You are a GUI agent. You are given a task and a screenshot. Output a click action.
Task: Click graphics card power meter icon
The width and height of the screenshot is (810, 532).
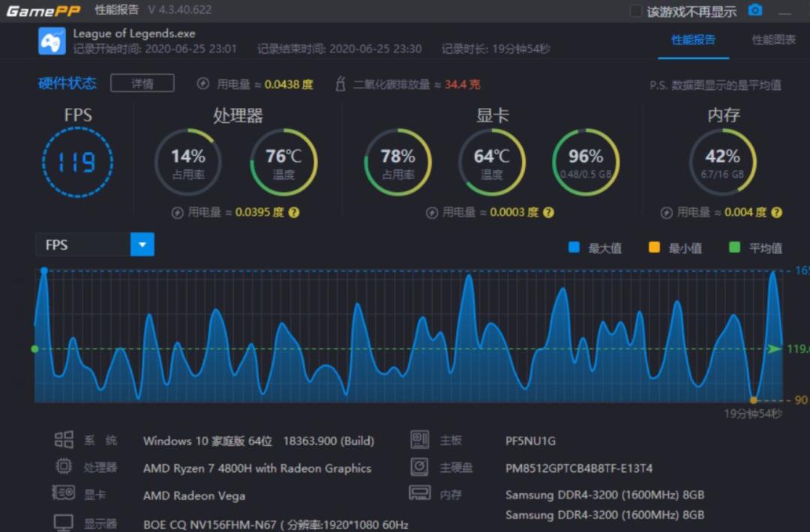[x=432, y=213]
